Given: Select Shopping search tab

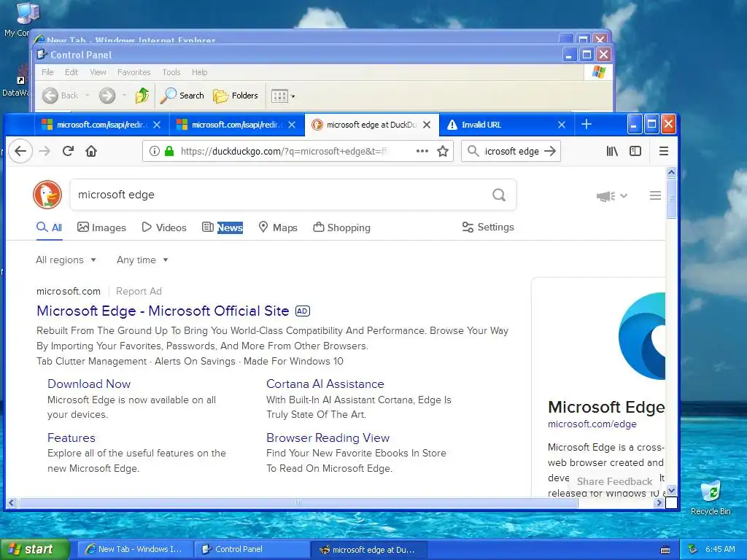Looking at the screenshot, I should tap(341, 227).
